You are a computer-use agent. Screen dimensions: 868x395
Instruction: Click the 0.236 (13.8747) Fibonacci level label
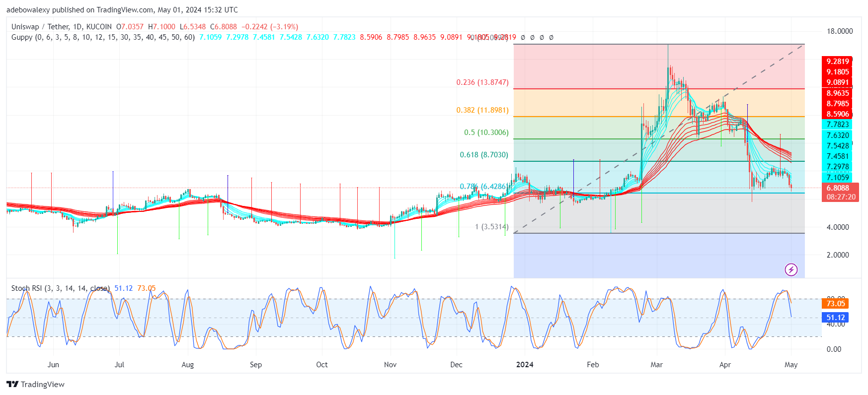pos(482,82)
